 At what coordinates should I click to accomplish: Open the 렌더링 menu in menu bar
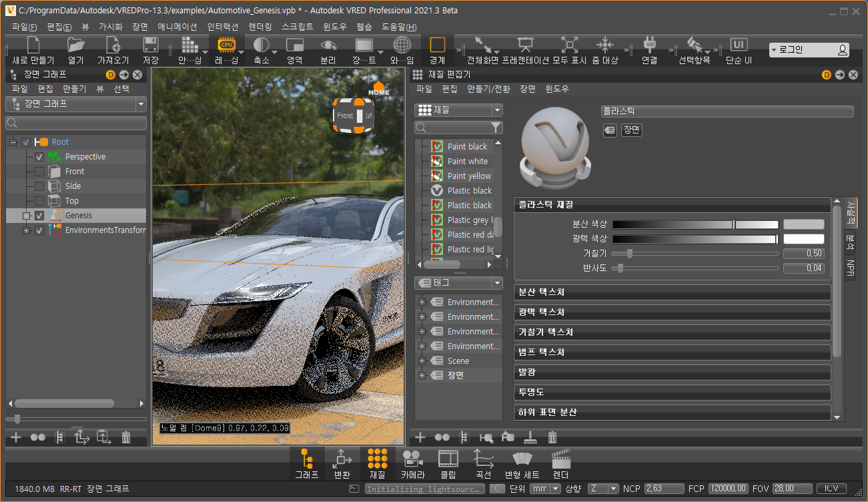(x=260, y=27)
